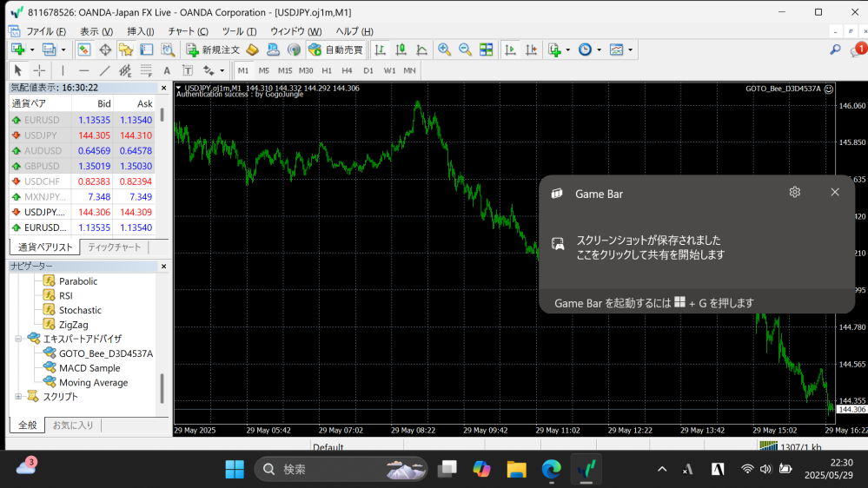868x488 pixels.
Task: Tile chart windows
Action: click(486, 49)
